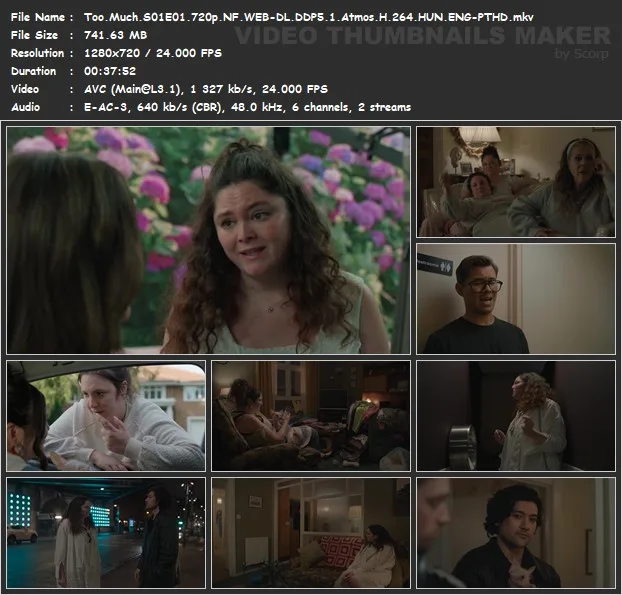622x595 pixels.
Task: Open thumbnail of curly-haired woman by metal door
Action: [x=516, y=416]
